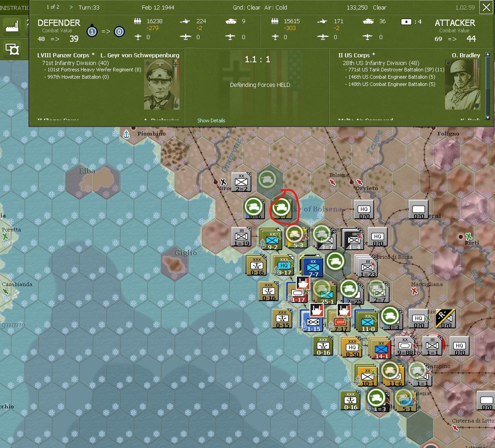Select the 28th US Infantry Division (48) row
Viewport: 495px width, 448px height.
click(x=381, y=63)
